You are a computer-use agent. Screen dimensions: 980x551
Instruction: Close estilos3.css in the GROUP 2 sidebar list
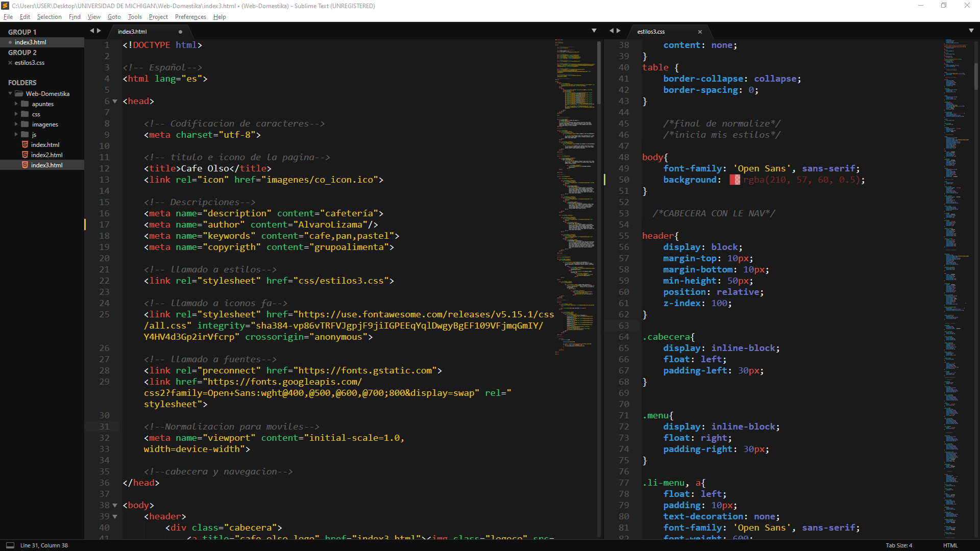10,63
